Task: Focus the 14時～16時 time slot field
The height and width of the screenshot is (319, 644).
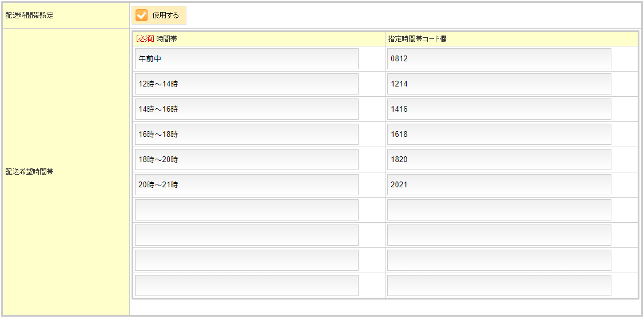Action: tap(247, 109)
